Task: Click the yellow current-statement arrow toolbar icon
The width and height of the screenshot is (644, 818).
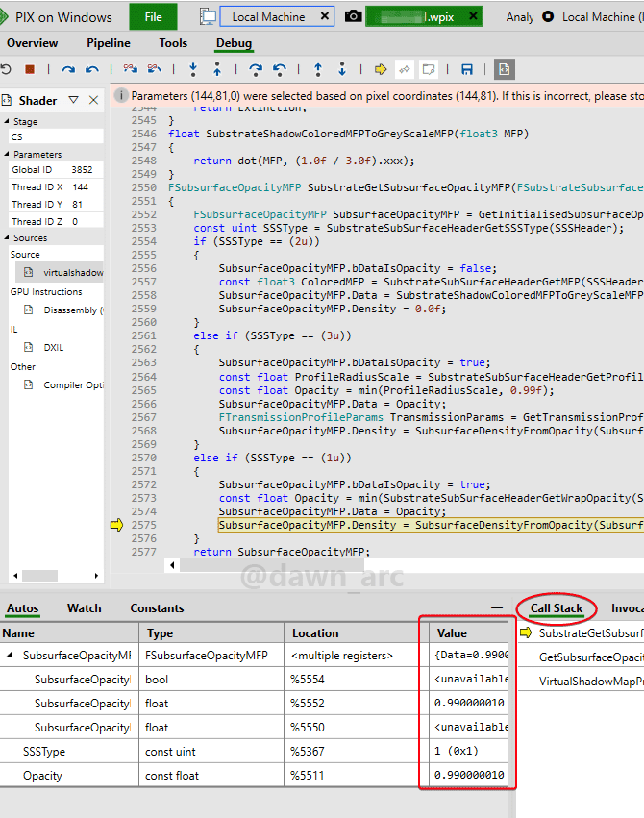Action: 381,69
